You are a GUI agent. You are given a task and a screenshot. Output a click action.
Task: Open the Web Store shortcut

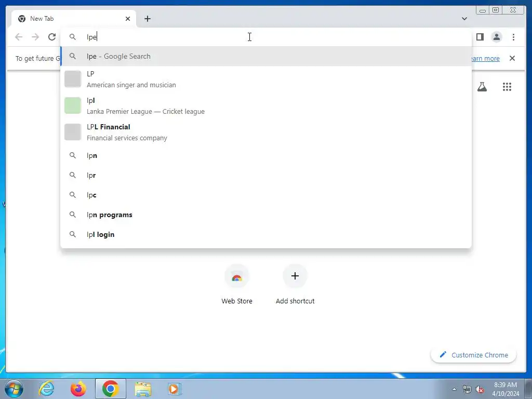click(x=237, y=284)
